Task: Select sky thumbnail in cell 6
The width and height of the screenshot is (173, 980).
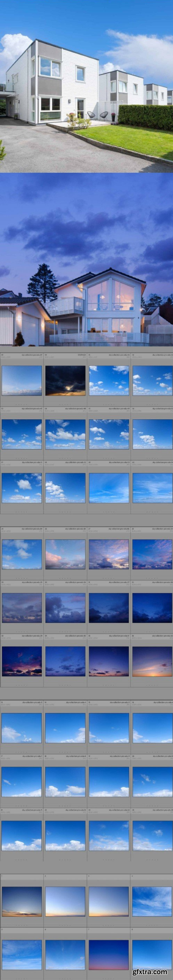Action: (x=65, y=955)
